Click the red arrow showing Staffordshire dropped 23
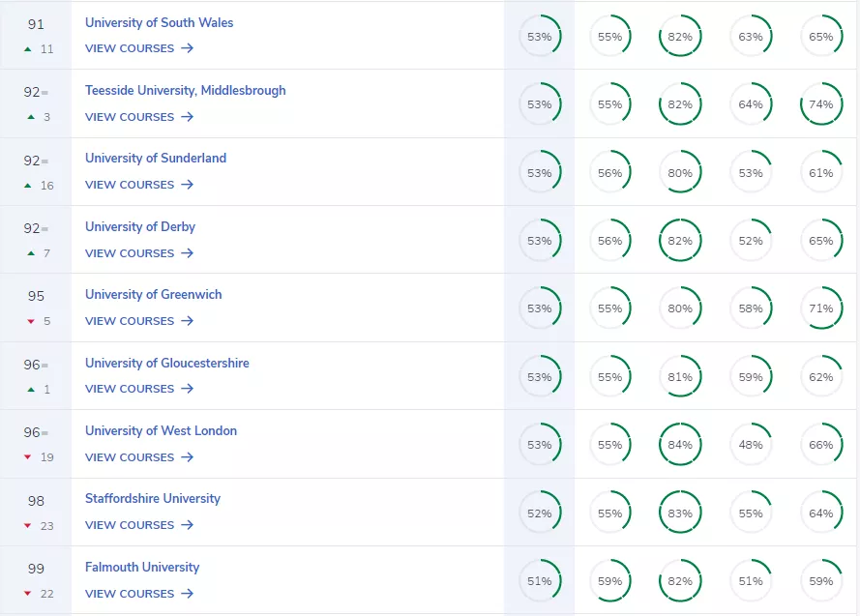Image resolution: width=860 pixels, height=616 pixels. pos(26,525)
